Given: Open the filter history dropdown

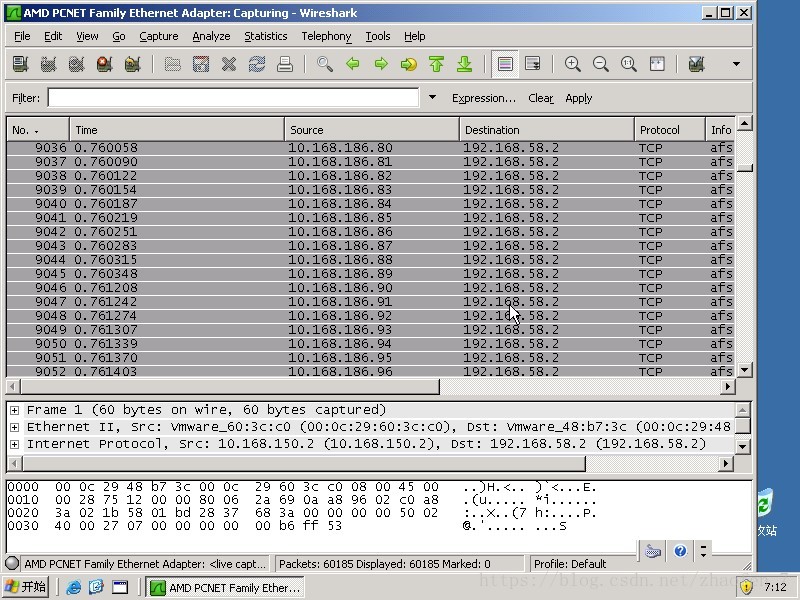Looking at the screenshot, I should coord(432,97).
